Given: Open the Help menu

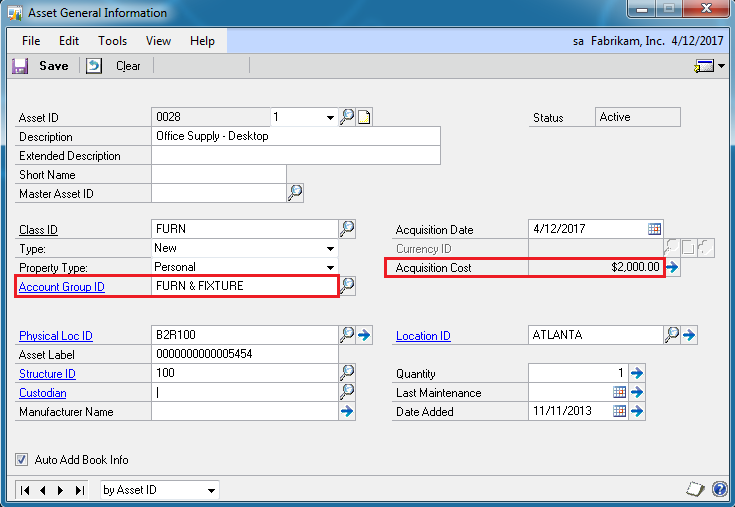Looking at the screenshot, I should 202,41.
